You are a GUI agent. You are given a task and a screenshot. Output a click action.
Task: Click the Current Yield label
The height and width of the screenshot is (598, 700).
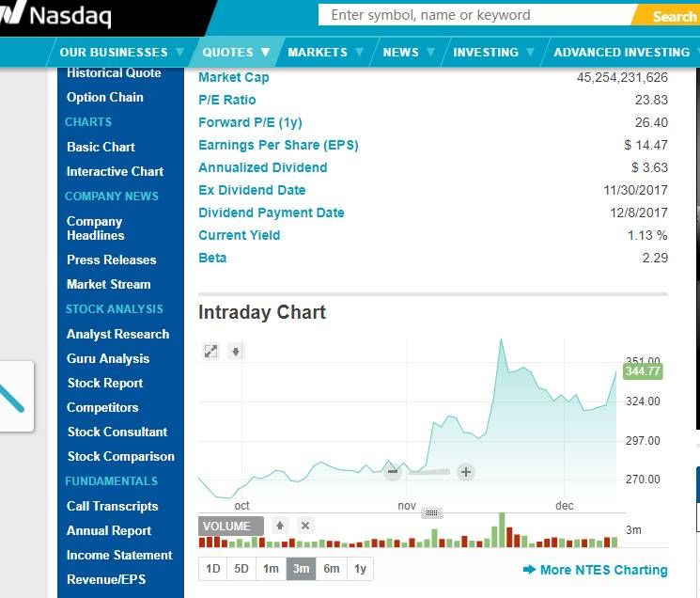[x=240, y=235]
